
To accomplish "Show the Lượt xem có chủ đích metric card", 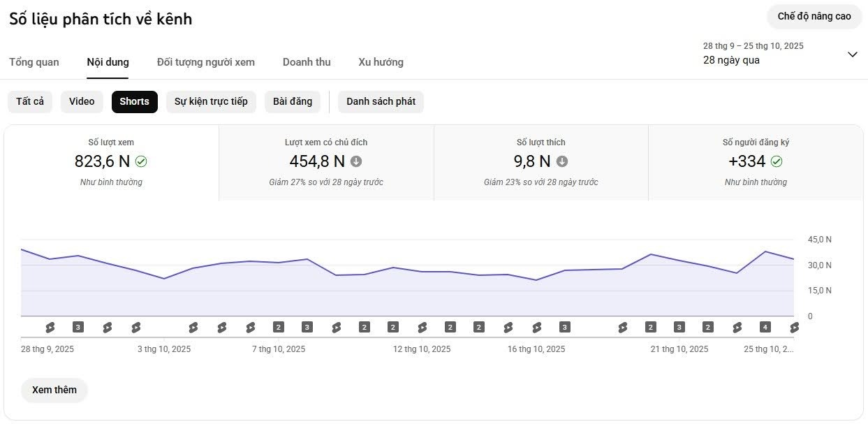I will click(326, 162).
